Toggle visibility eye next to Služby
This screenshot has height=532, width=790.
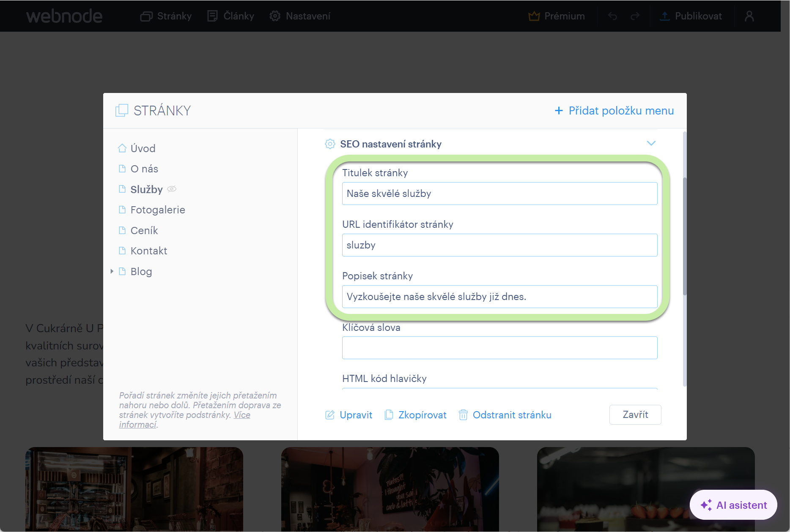172,189
